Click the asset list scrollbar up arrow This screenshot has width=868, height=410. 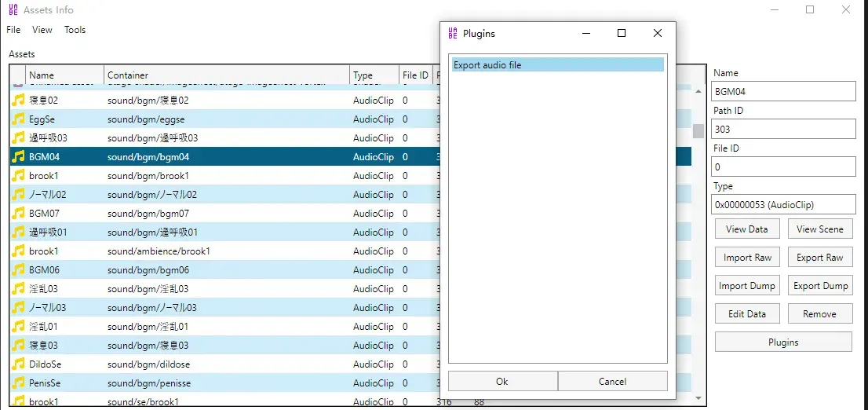698,91
